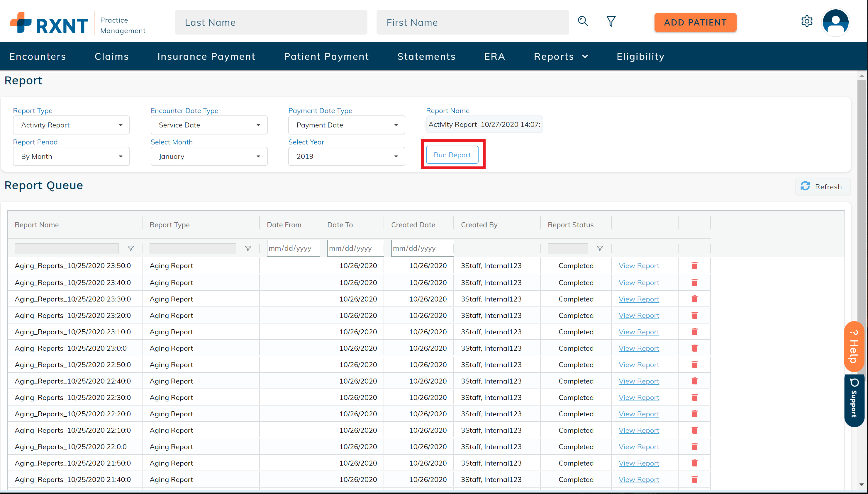Open the settings gear icon
This screenshot has width=868, height=494.
806,21
